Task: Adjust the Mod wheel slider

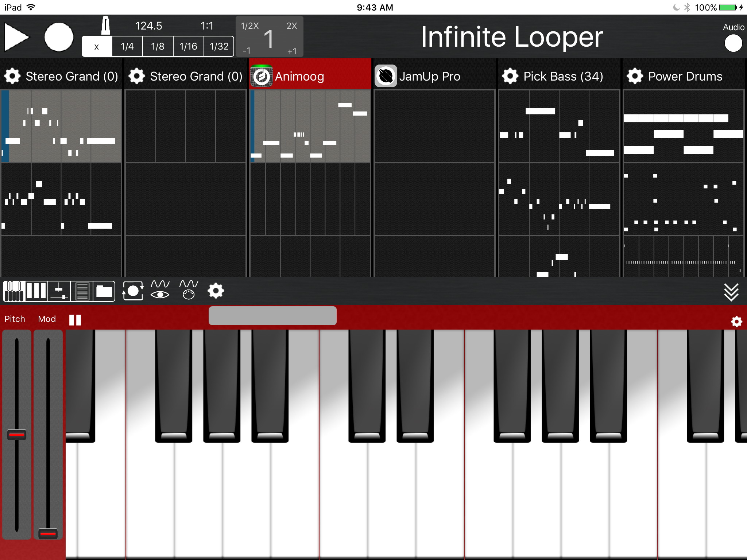Action: (48, 534)
